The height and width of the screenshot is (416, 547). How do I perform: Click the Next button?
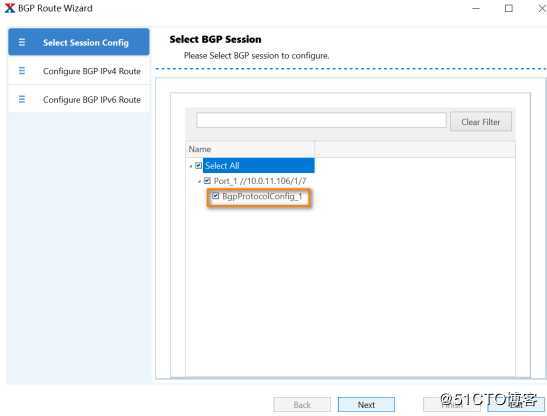[x=366, y=404]
